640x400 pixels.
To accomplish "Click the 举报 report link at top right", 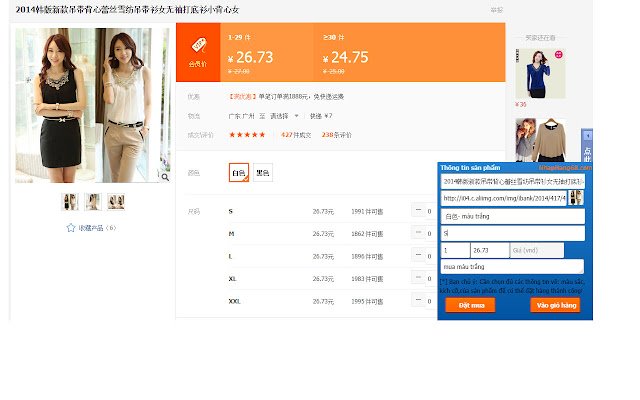I will [x=497, y=10].
